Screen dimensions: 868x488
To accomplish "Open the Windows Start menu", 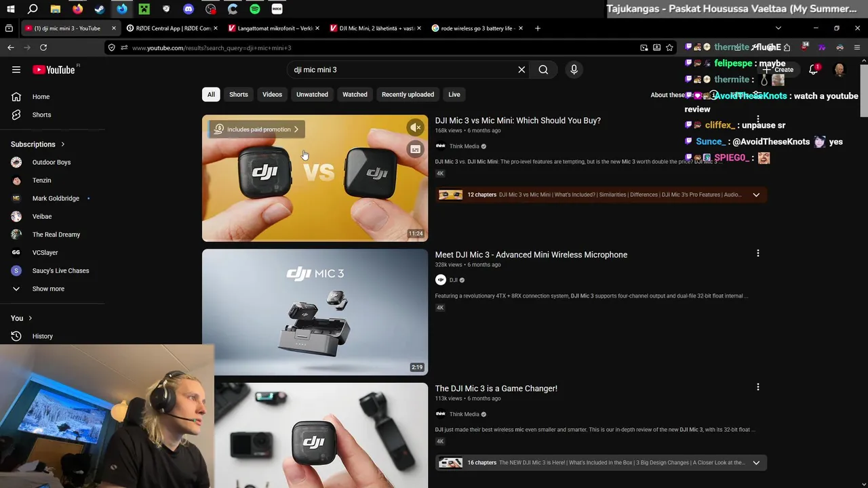I will point(11,9).
